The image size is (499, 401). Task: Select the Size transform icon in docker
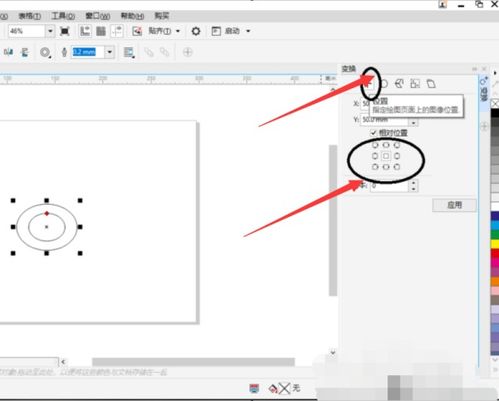415,84
